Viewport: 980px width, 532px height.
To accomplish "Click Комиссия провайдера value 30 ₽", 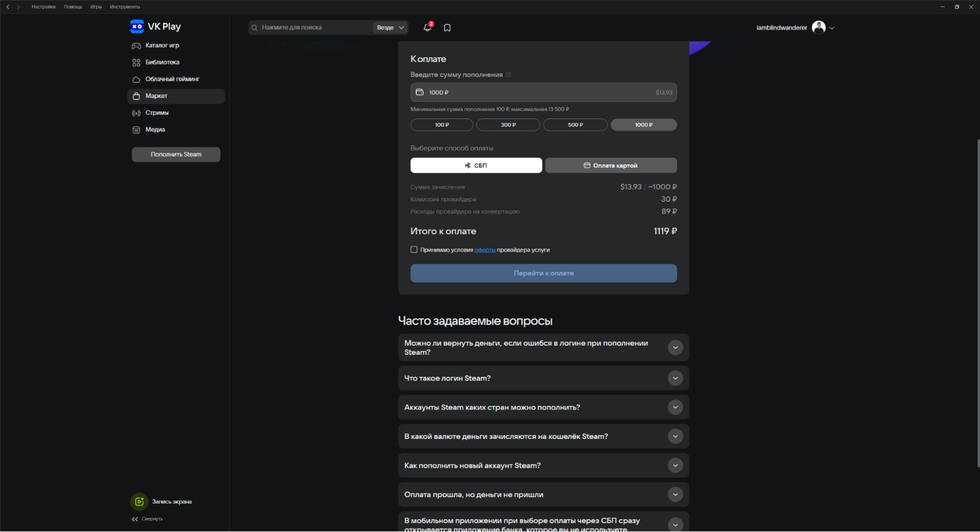I will coord(669,199).
